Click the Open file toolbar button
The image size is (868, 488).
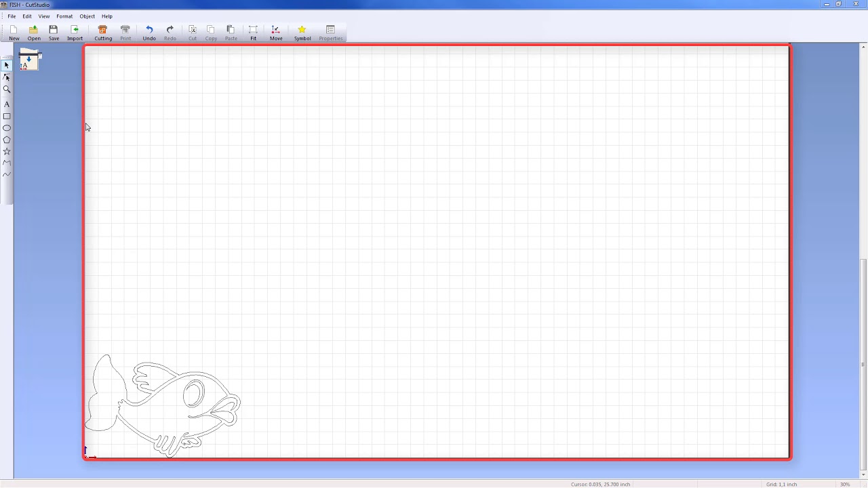pyautogui.click(x=33, y=33)
